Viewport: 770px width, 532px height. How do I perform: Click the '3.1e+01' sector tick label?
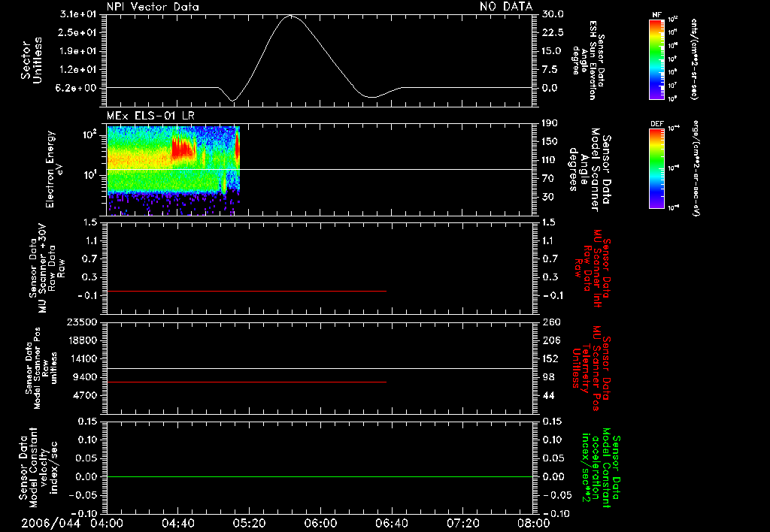coord(78,14)
